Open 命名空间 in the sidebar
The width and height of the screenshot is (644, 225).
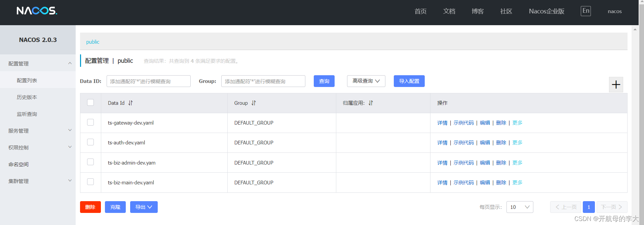pos(18,164)
